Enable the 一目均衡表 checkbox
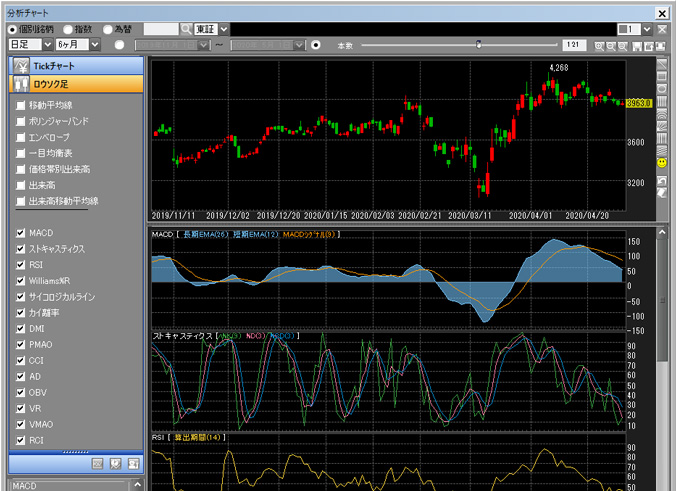The image size is (676, 491). click(20, 153)
